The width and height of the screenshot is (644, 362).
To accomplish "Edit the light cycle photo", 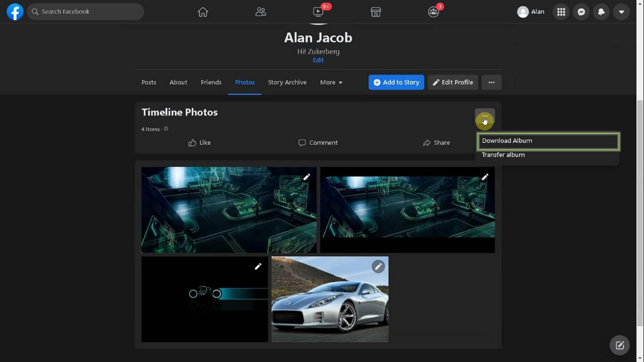I will coord(258,267).
